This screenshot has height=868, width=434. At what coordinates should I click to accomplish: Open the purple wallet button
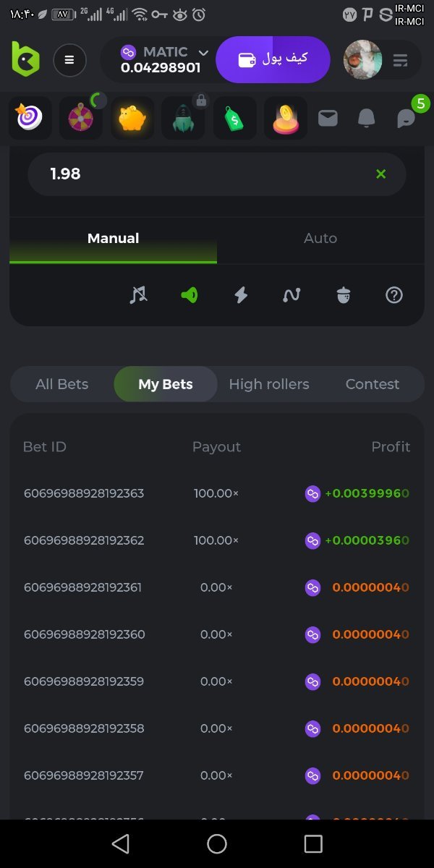[x=273, y=59]
